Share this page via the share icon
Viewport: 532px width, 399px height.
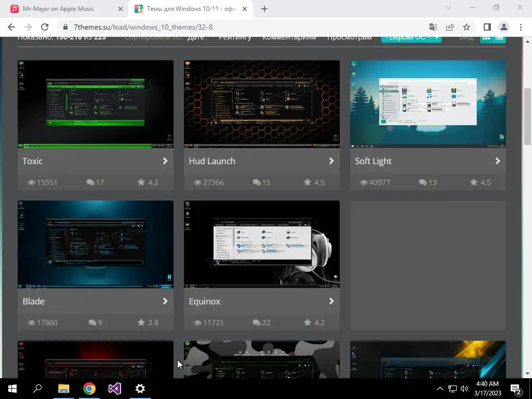[x=450, y=27]
